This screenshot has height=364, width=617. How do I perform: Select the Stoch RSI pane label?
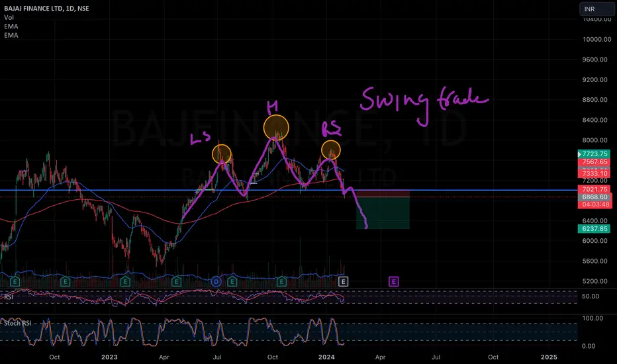tap(17, 323)
